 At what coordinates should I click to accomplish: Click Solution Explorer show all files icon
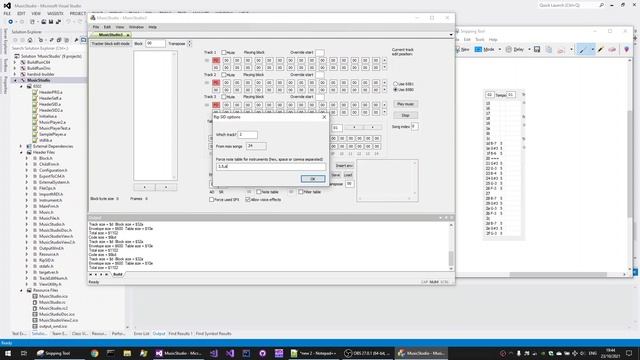66,40
